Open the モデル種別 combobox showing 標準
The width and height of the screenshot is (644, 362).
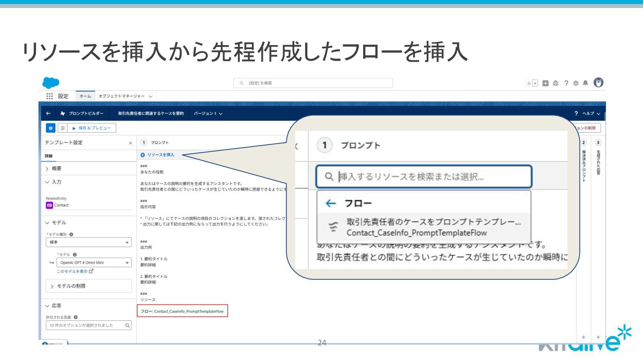click(89, 242)
